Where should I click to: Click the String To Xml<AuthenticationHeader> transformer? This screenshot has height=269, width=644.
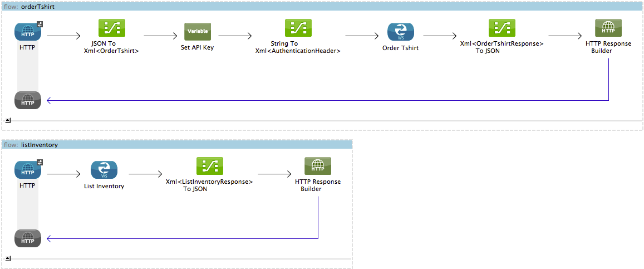tap(298, 28)
